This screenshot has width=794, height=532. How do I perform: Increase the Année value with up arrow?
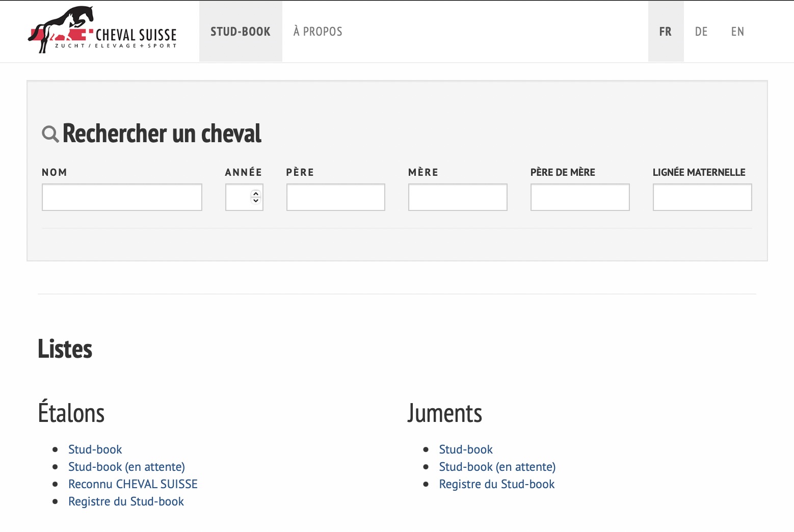click(256, 194)
